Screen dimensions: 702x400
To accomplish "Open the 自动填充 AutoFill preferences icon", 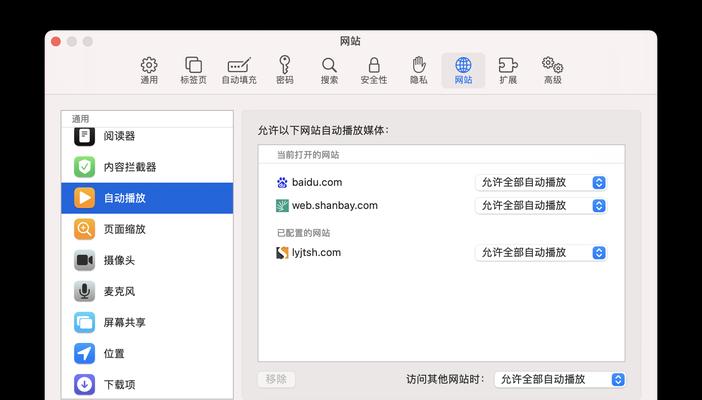I will coord(239,70).
